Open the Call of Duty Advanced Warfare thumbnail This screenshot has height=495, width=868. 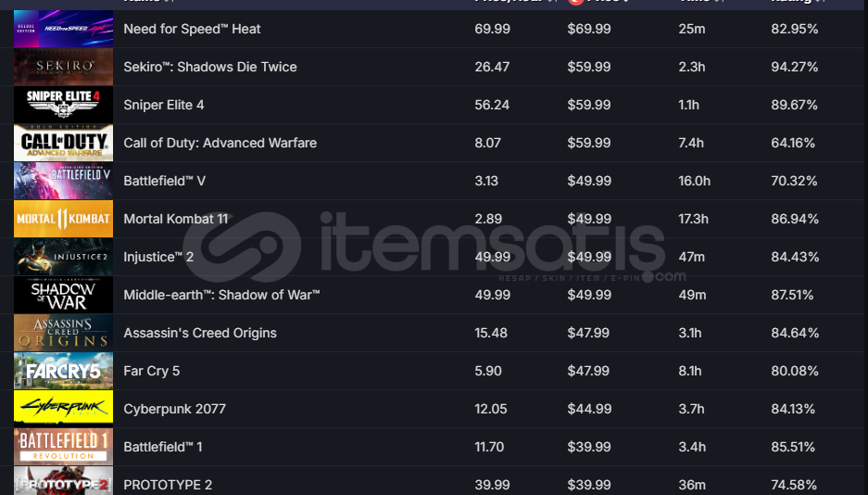coord(63,143)
